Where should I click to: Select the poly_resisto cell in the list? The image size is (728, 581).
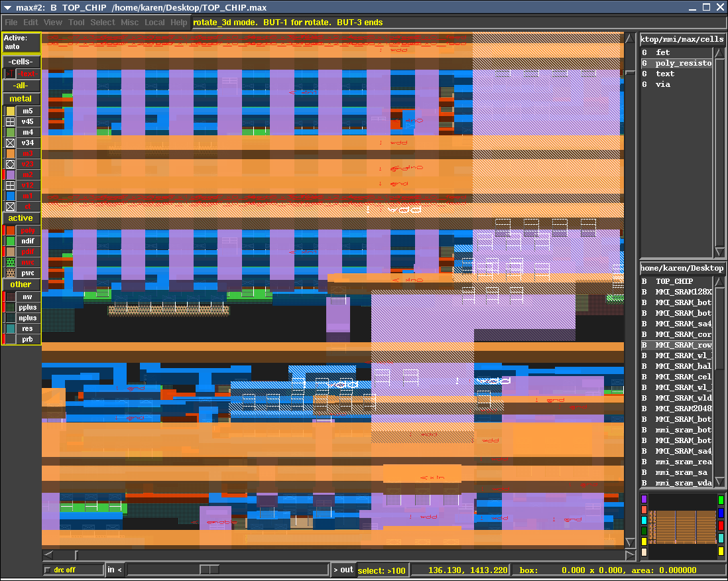coord(683,64)
